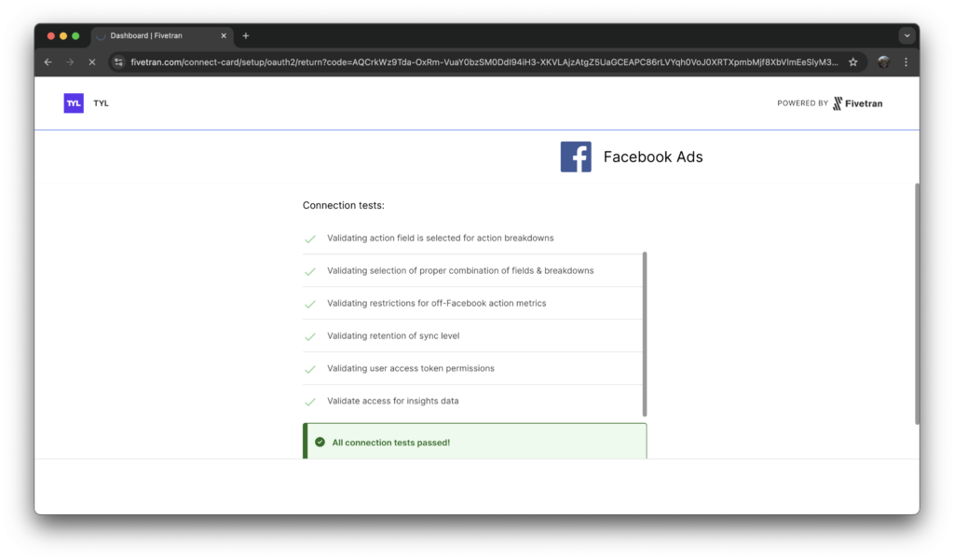This screenshot has height=560, width=954.
Task: Click 'Validating restrictions for off-Facebook action metrics'
Action: [x=437, y=303]
